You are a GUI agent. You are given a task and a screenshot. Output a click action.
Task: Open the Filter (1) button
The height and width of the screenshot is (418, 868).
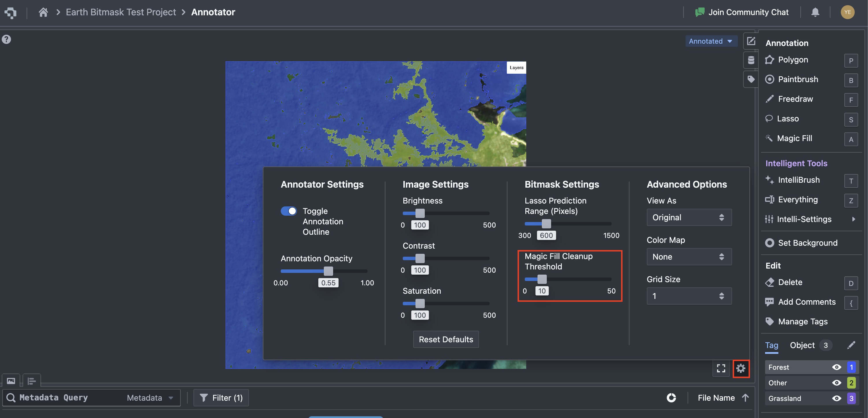[x=221, y=398]
